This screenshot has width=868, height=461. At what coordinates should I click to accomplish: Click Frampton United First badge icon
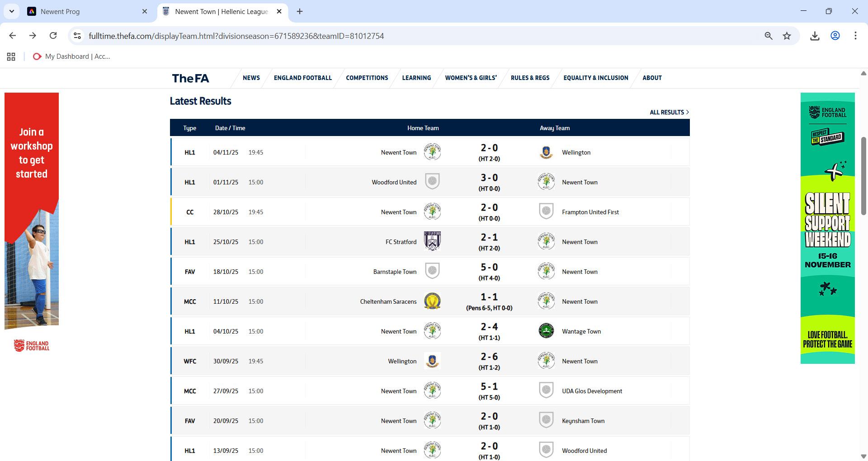[x=546, y=212]
